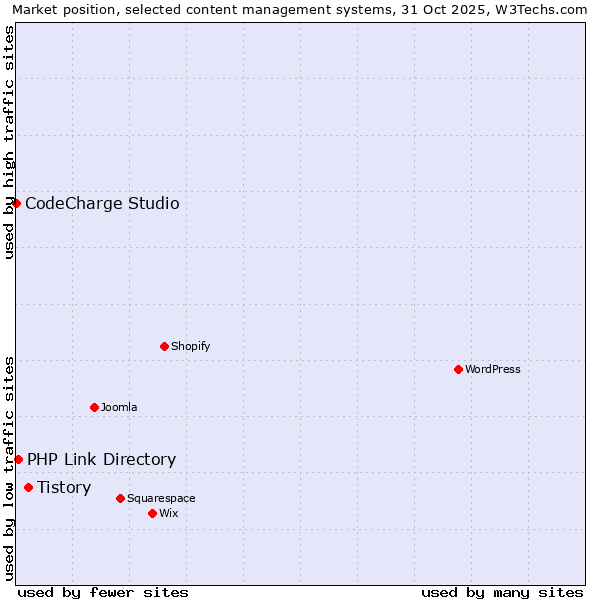Open the WordPress text label
This screenshot has width=600, height=600.
click(493, 369)
